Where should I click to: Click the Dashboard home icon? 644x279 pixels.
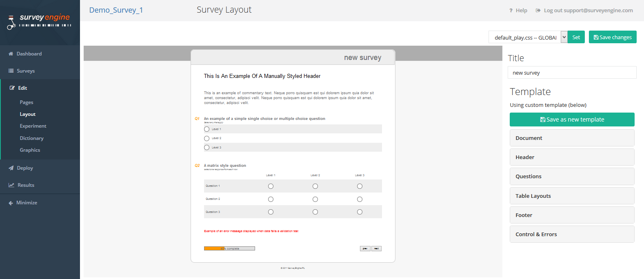coord(11,54)
